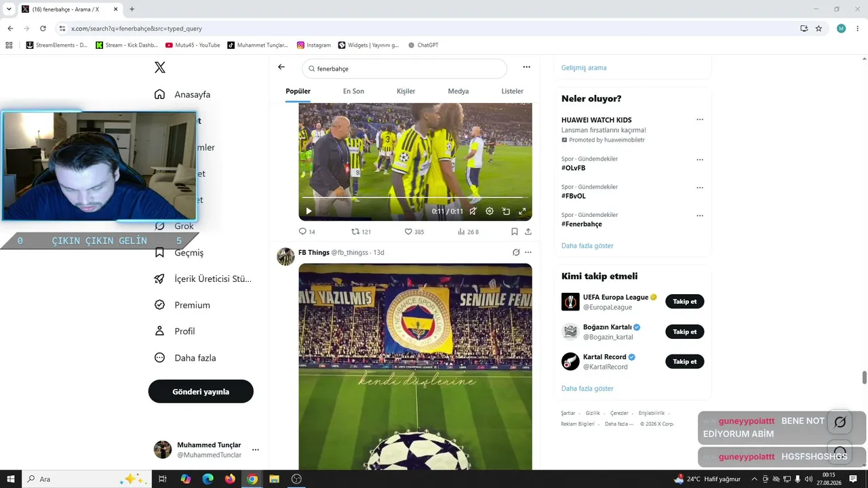Open more options on FB Things post
The image size is (868, 488).
click(x=528, y=252)
